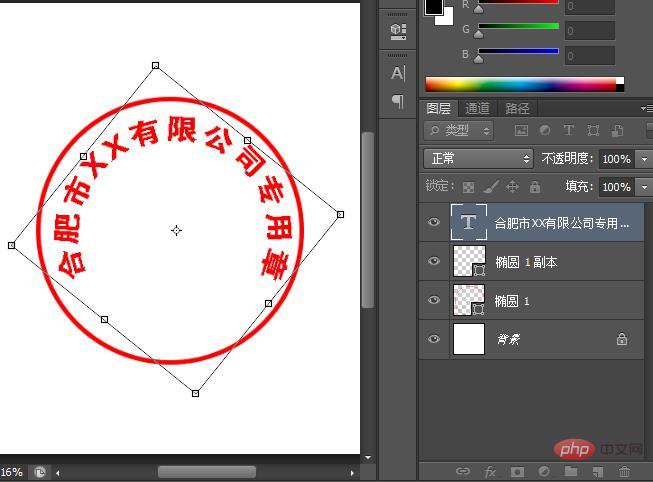Screen dimensions: 653x482
Task: Click the scroll left arrow at canvas bottom
Action: tap(58, 473)
